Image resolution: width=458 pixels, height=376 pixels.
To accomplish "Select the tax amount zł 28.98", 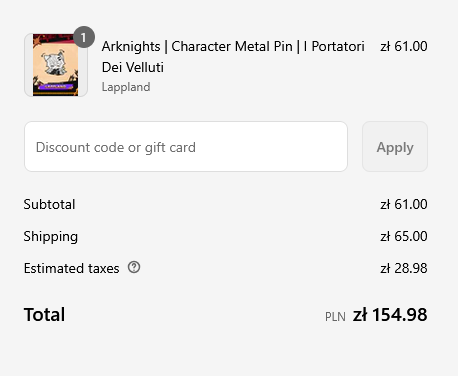I will click(x=404, y=268).
